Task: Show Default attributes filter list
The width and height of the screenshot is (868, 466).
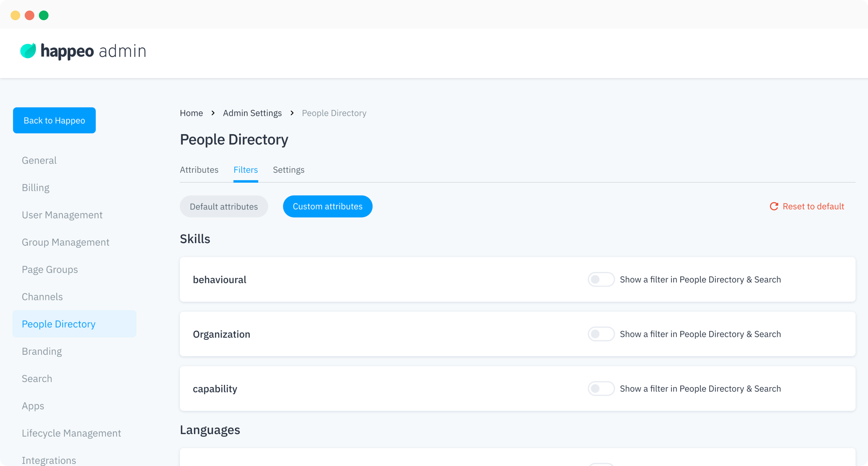Action: click(224, 206)
